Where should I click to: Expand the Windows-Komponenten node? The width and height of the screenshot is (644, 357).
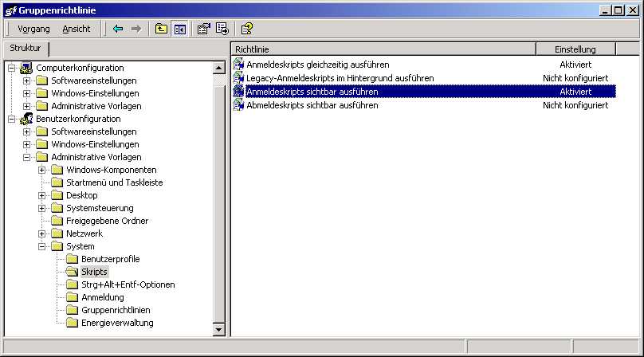click(42, 170)
